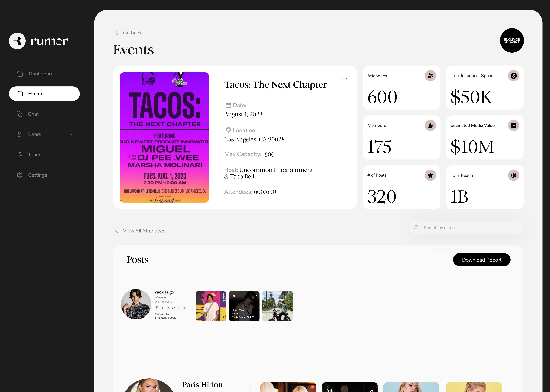This screenshot has height=392, width=550.
Task: Click the Total Reach globe icon
Action: point(514,175)
